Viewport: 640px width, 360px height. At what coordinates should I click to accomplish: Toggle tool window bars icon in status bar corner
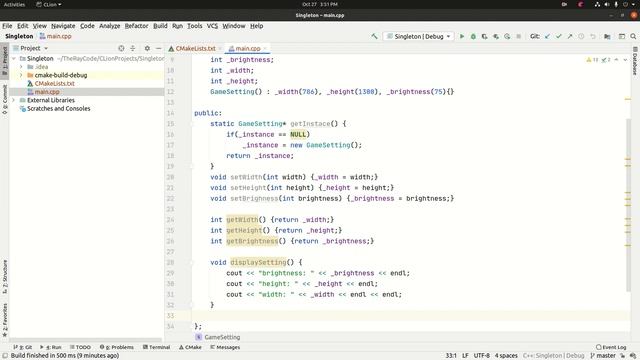coord(5,356)
